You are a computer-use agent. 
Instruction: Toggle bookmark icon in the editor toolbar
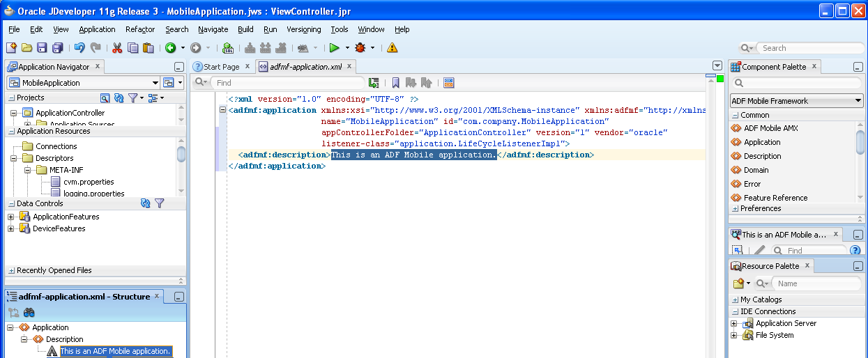point(395,83)
